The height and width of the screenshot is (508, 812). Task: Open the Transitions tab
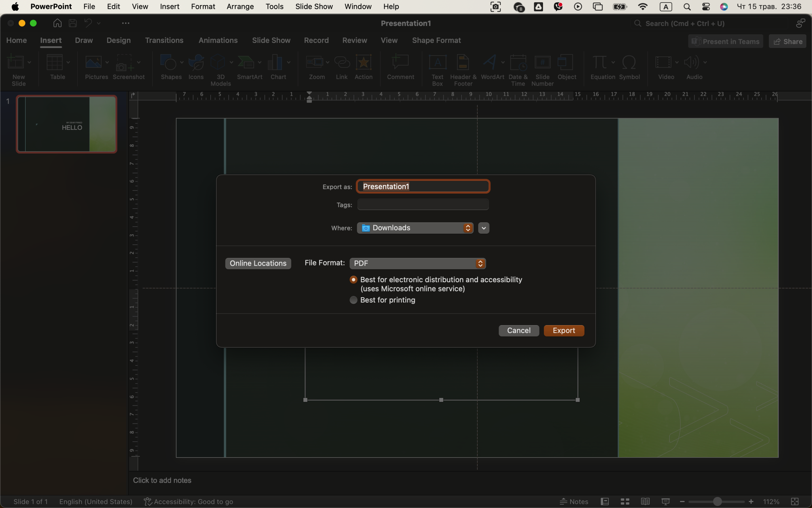coord(164,40)
